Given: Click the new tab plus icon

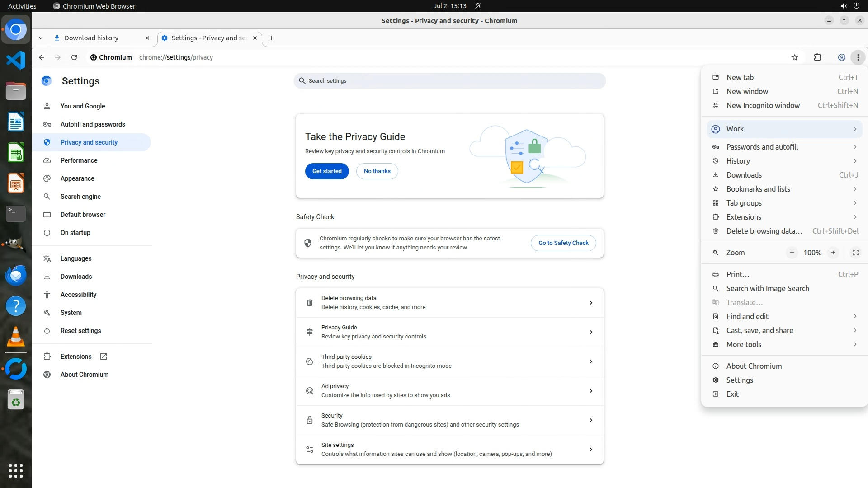Looking at the screenshot, I should tap(271, 38).
